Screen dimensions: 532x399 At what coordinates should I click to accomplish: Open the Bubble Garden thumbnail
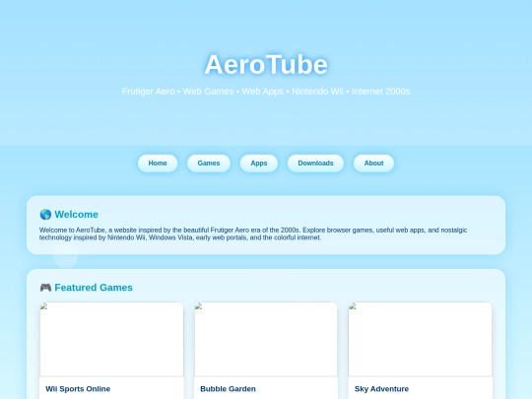(x=266, y=339)
